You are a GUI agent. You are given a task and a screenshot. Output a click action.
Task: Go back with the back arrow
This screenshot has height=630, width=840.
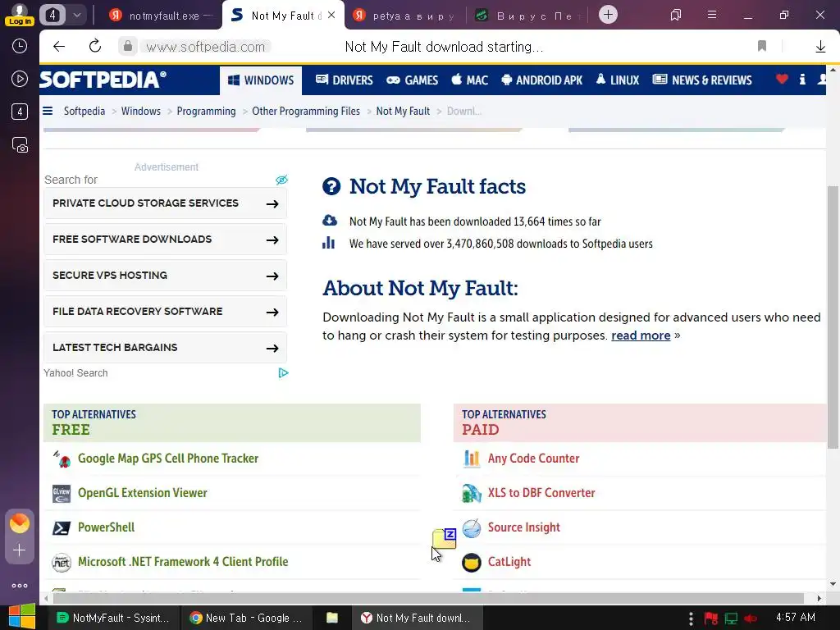pos(59,47)
